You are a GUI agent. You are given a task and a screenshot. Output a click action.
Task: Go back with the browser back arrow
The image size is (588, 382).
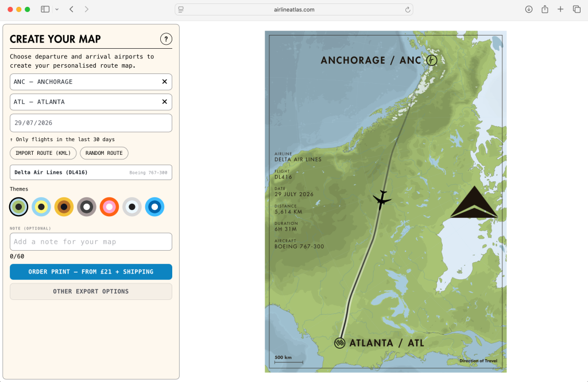click(71, 9)
